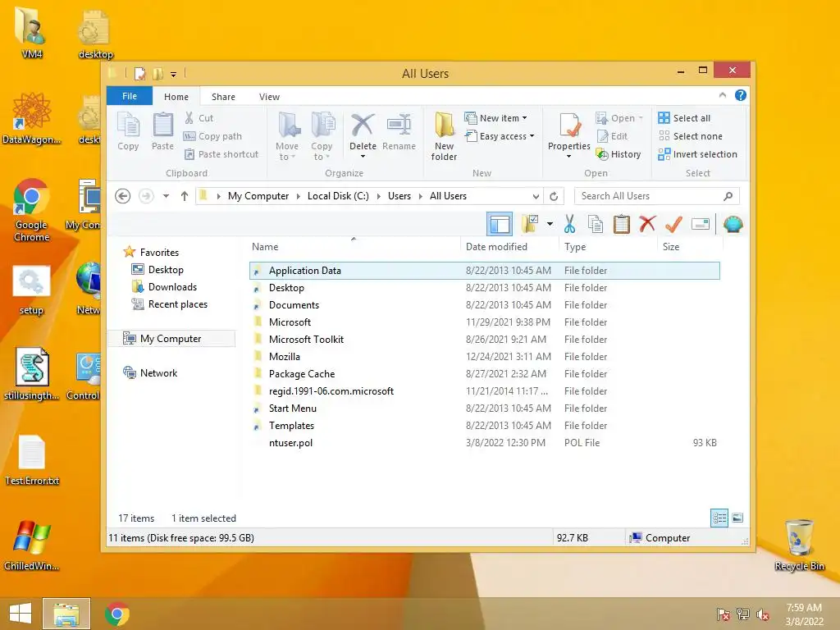Click Paste shortcut in the ribbon

[221, 154]
